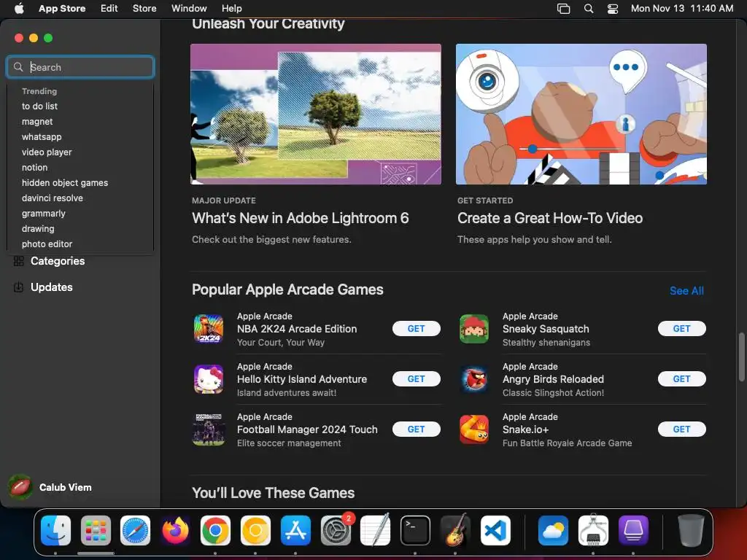The height and width of the screenshot is (560, 747).
Task: Click the Calub Viem account avatar
Action: (x=20, y=486)
